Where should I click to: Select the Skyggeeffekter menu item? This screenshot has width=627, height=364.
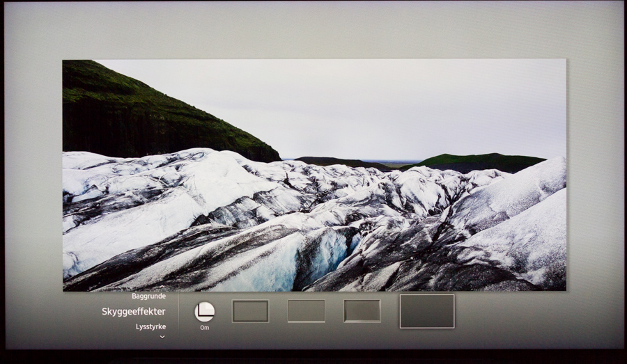tap(134, 312)
